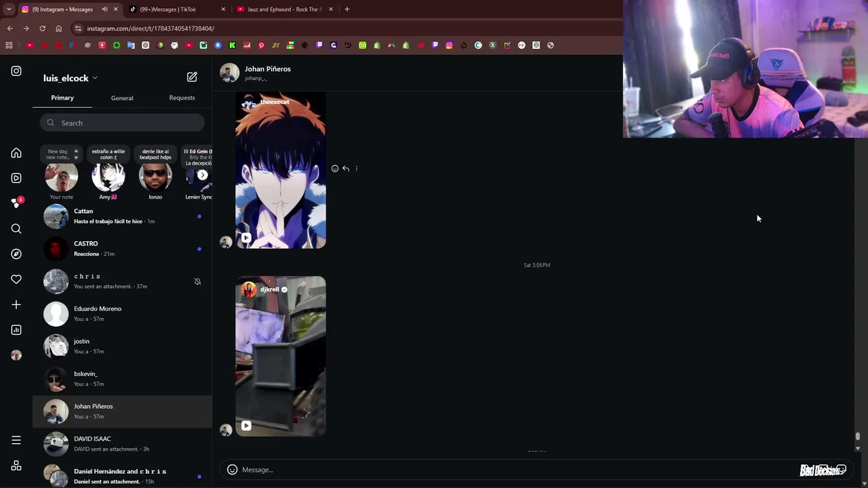Open site information icon in address bar
This screenshot has height=488, width=868.
pos(78,28)
